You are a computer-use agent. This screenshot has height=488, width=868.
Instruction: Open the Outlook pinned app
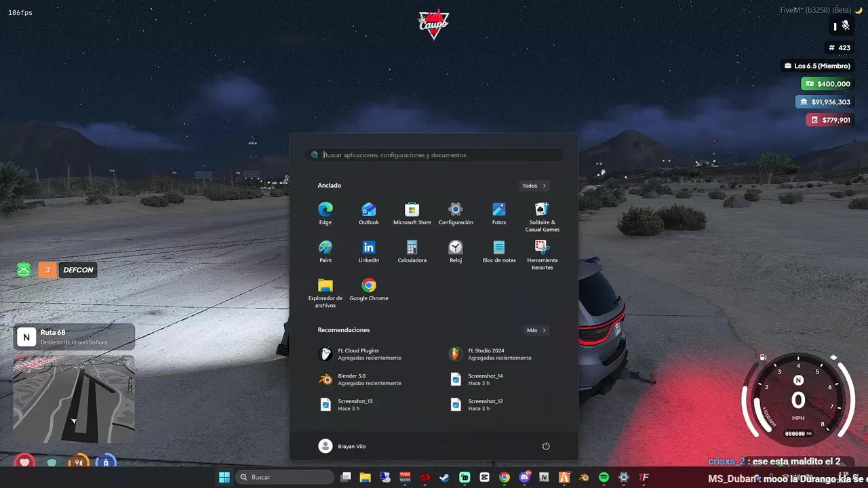369,213
